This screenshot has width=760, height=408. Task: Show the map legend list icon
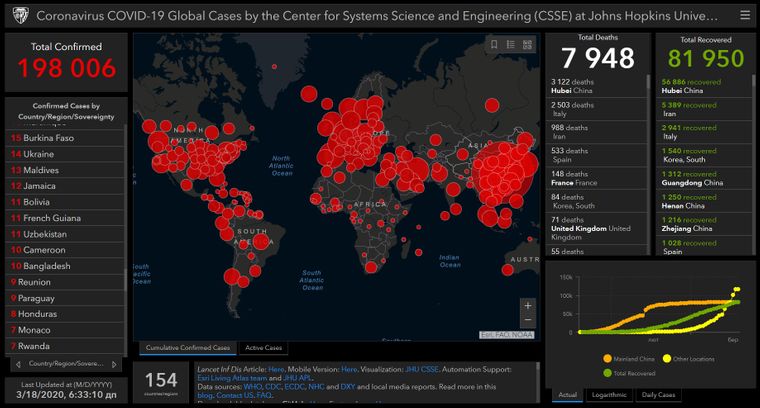pyautogui.click(x=511, y=44)
